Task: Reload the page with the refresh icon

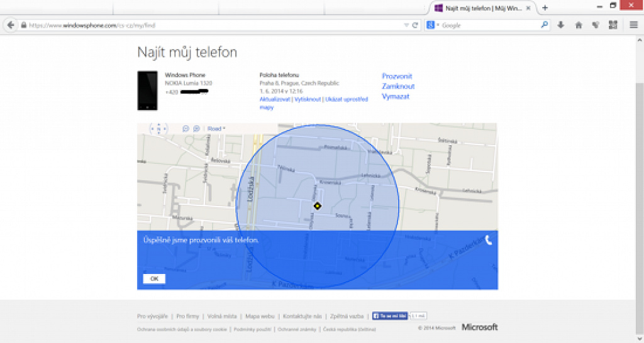Action: coord(415,25)
